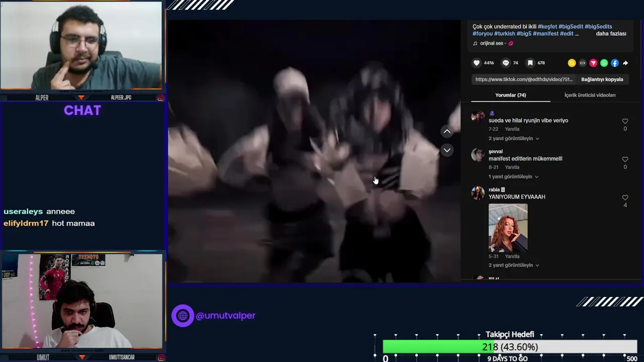The height and width of the screenshot is (362, 644).
Task: Click the 'UMUT' name label
Action: pyautogui.click(x=43, y=357)
